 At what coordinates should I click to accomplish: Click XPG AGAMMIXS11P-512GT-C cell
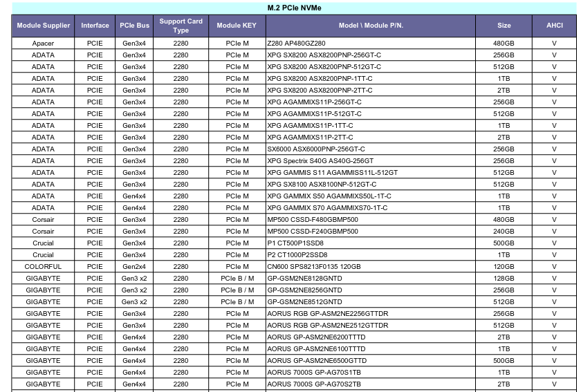(371, 114)
